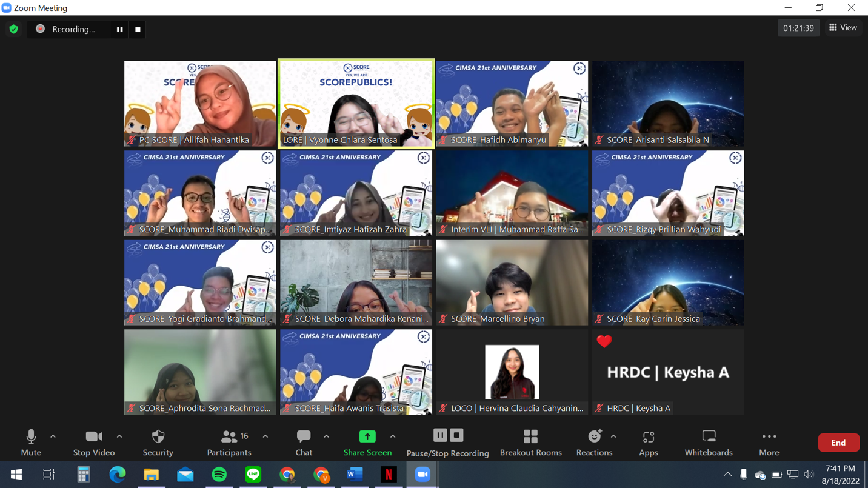Screen dimensions: 868x488
Task: Open Microsoft Word from taskbar
Action: [355, 475]
